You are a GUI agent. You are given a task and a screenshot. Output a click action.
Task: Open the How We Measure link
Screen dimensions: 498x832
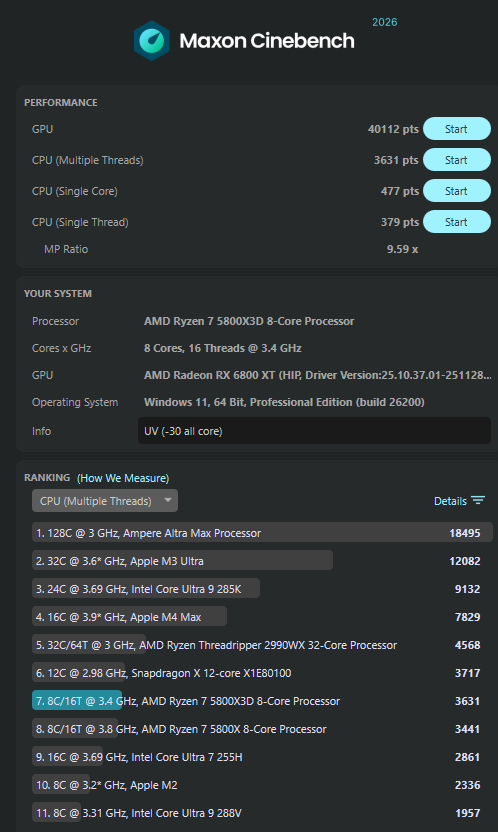[123, 478]
